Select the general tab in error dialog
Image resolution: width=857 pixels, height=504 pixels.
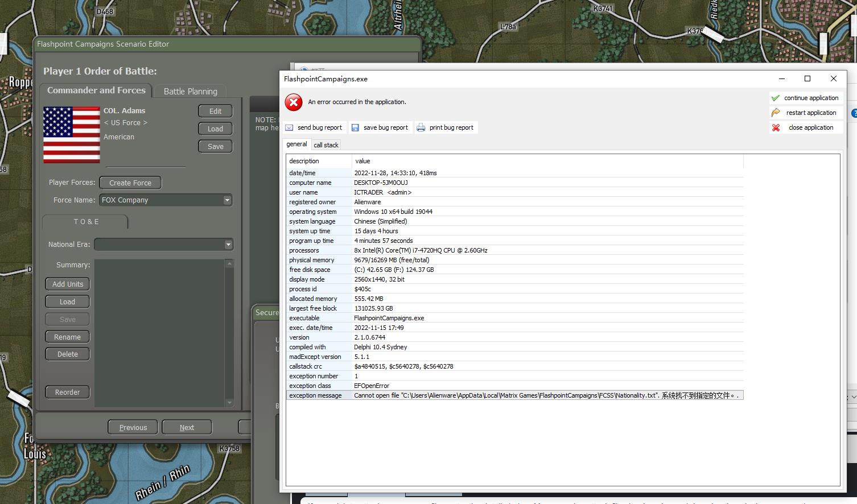(296, 144)
